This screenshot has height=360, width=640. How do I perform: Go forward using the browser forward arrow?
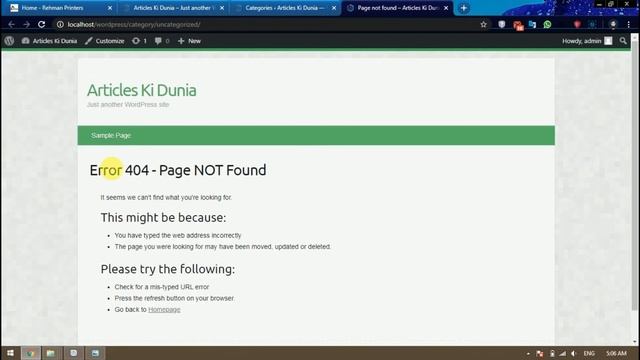pos(27,24)
